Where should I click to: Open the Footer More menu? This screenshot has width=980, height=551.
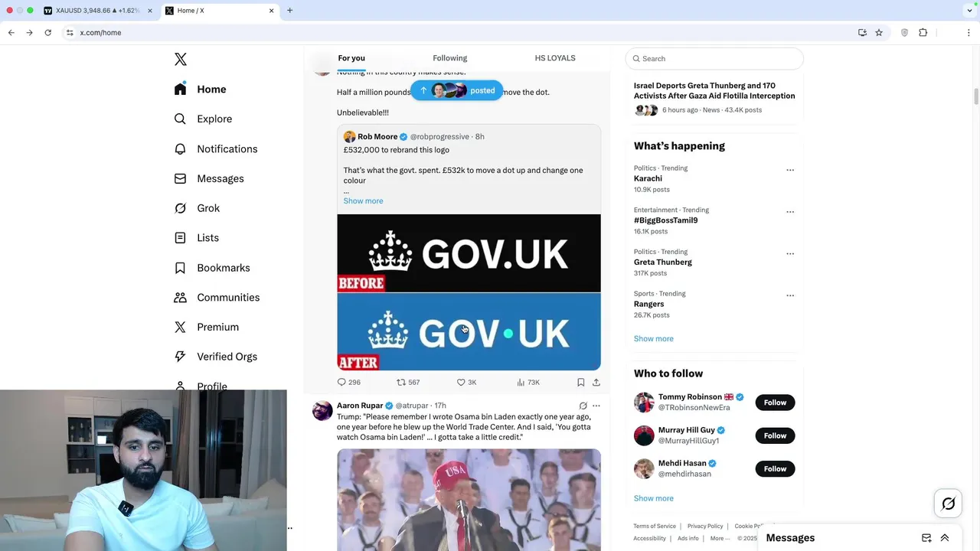click(719, 539)
